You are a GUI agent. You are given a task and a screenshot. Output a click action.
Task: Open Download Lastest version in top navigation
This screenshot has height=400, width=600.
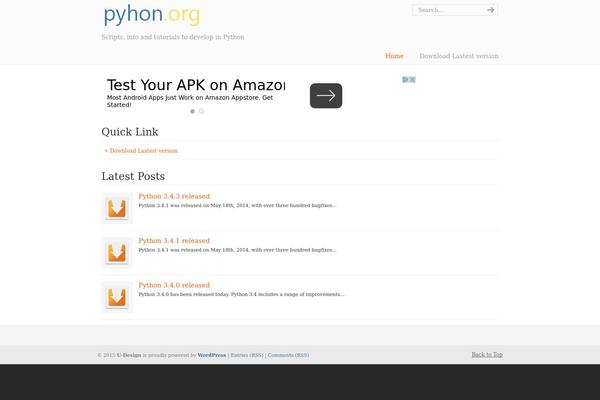point(459,56)
